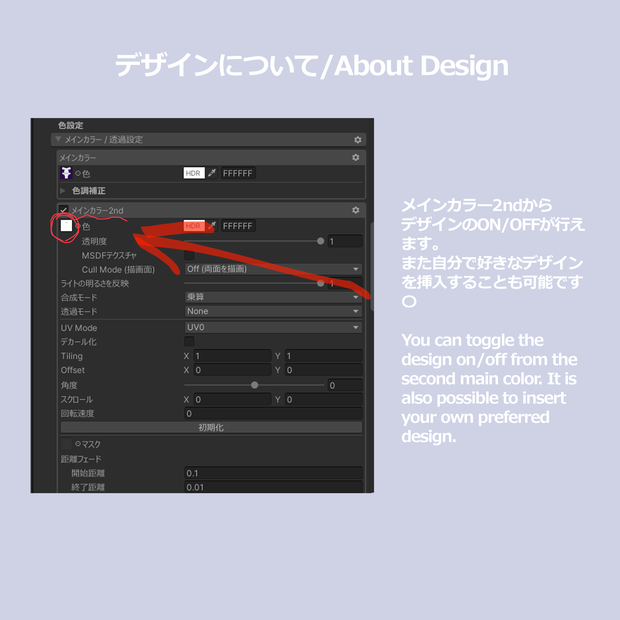Click the 角度 angle slider handle

[x=255, y=385]
